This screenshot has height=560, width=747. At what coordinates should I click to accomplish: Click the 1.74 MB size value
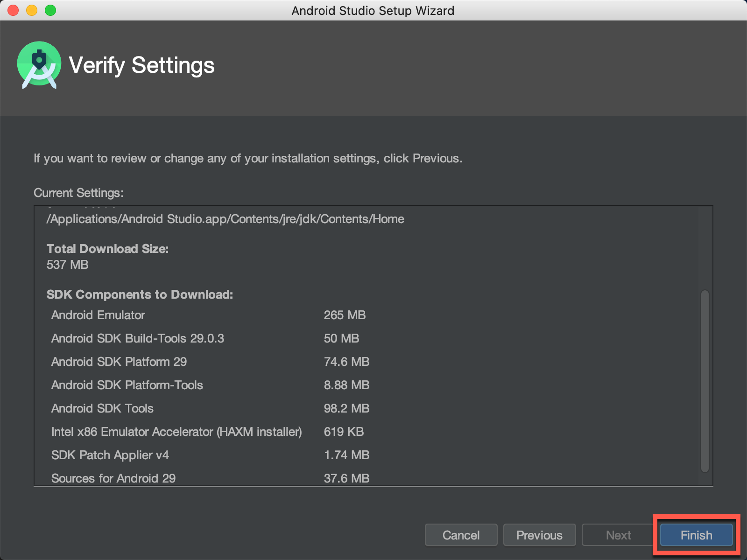coord(346,455)
